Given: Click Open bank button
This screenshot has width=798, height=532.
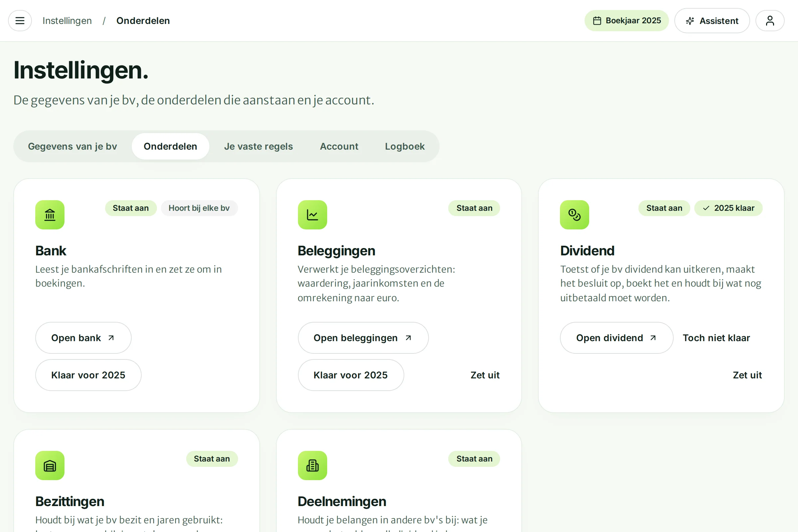Looking at the screenshot, I should tap(83, 338).
